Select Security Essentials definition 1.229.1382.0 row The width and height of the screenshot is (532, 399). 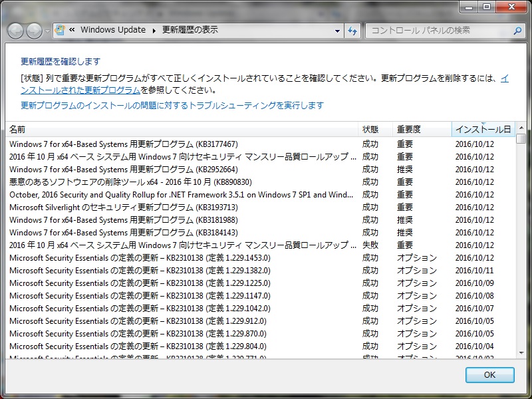pyautogui.click(x=261, y=271)
